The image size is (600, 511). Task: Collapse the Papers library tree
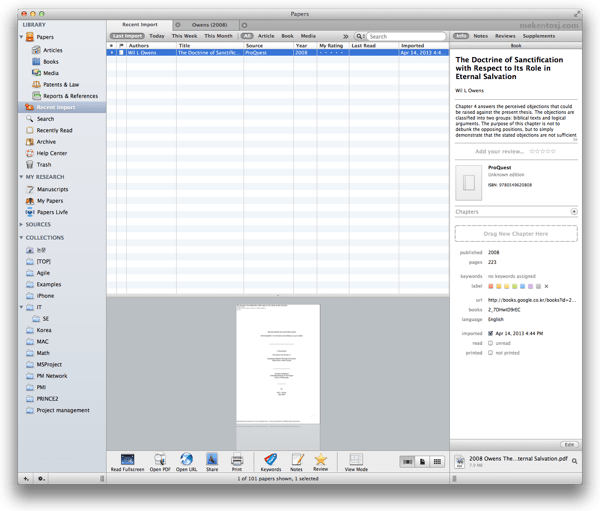(22, 37)
